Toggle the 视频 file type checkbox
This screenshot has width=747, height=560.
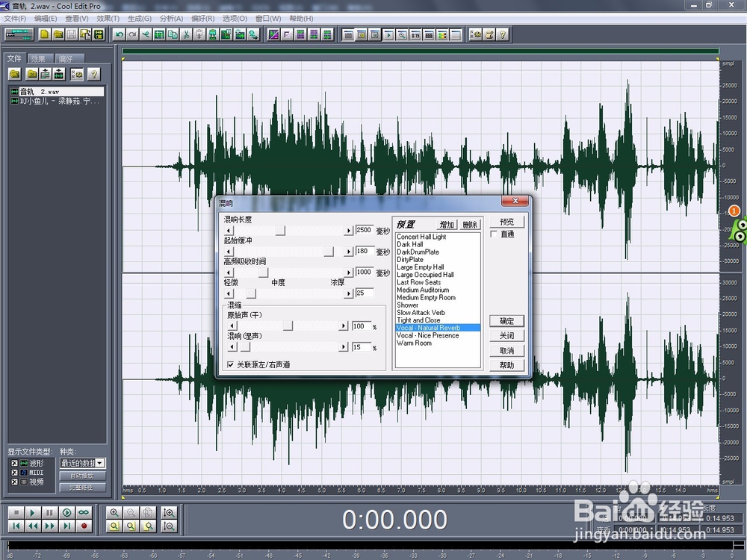click(x=14, y=482)
